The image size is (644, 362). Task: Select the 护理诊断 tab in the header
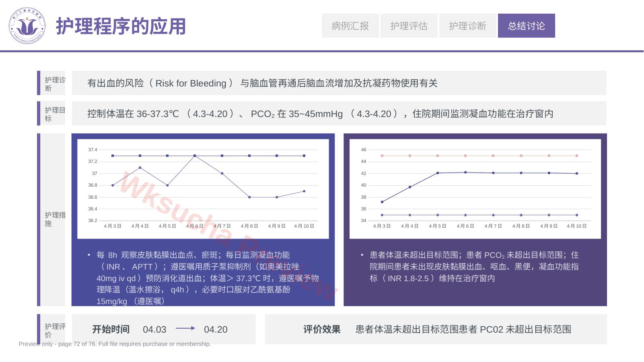pos(468,26)
